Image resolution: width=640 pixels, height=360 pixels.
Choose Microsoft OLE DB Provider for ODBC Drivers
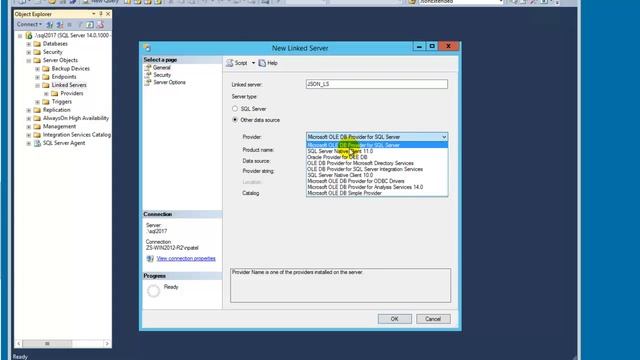(x=377, y=181)
